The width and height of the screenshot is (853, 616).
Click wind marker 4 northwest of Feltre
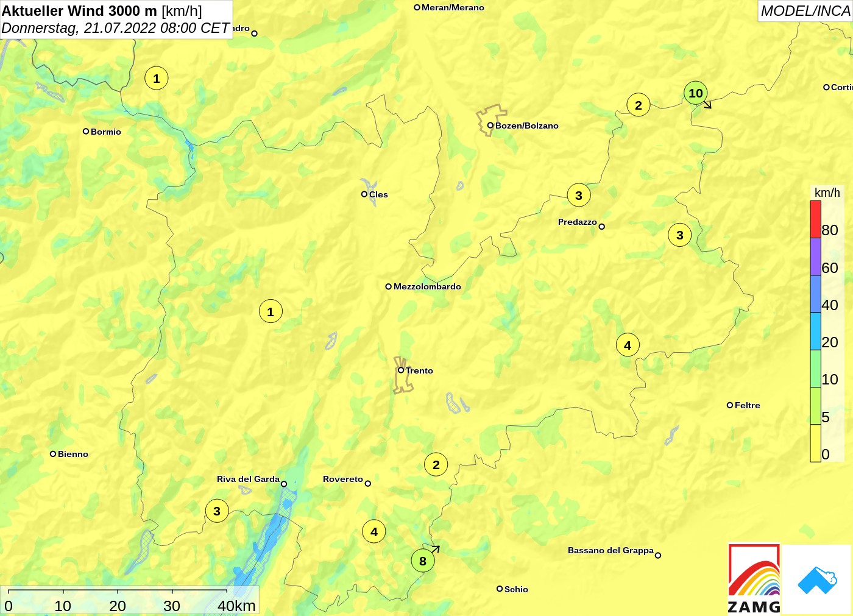pyautogui.click(x=628, y=345)
